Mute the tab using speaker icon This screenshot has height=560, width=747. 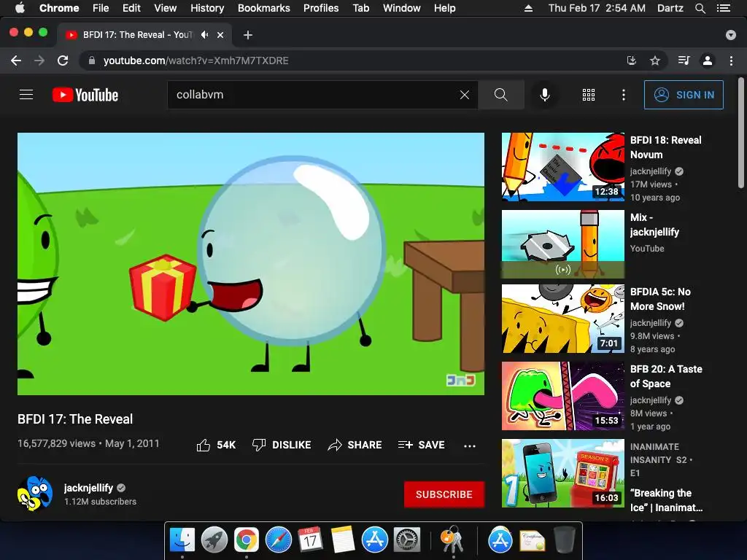[x=205, y=35]
